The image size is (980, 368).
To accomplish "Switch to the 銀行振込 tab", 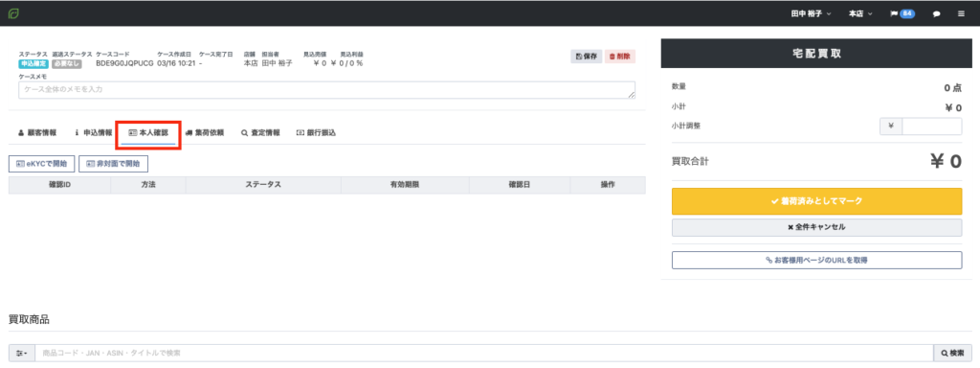I will coord(316,132).
